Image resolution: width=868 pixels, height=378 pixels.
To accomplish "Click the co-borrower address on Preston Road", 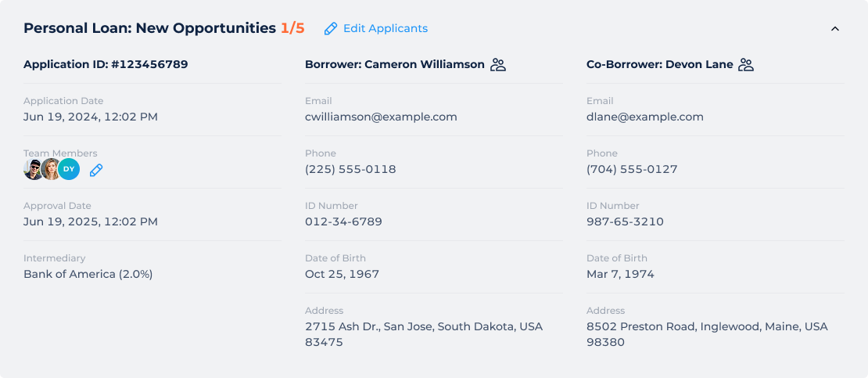I will pyautogui.click(x=708, y=334).
